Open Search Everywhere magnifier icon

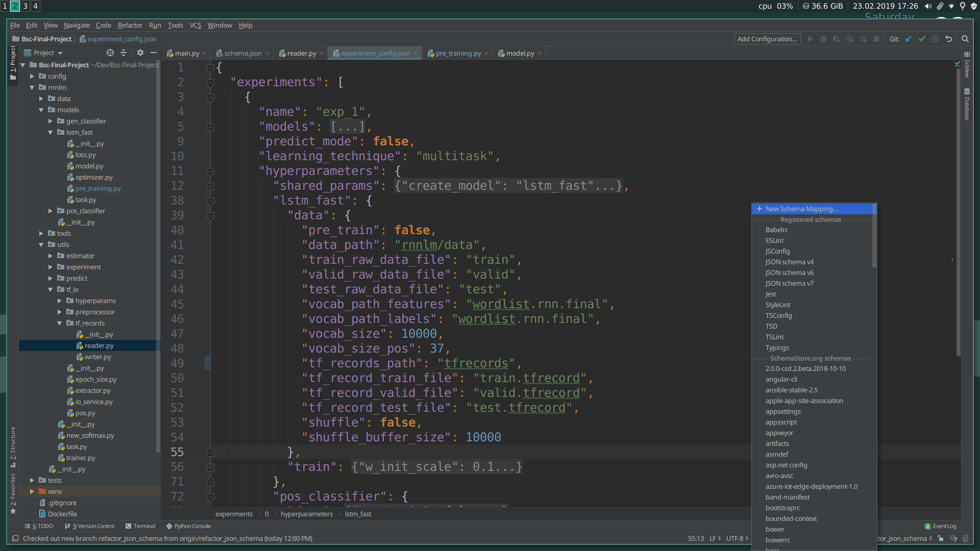(965, 39)
